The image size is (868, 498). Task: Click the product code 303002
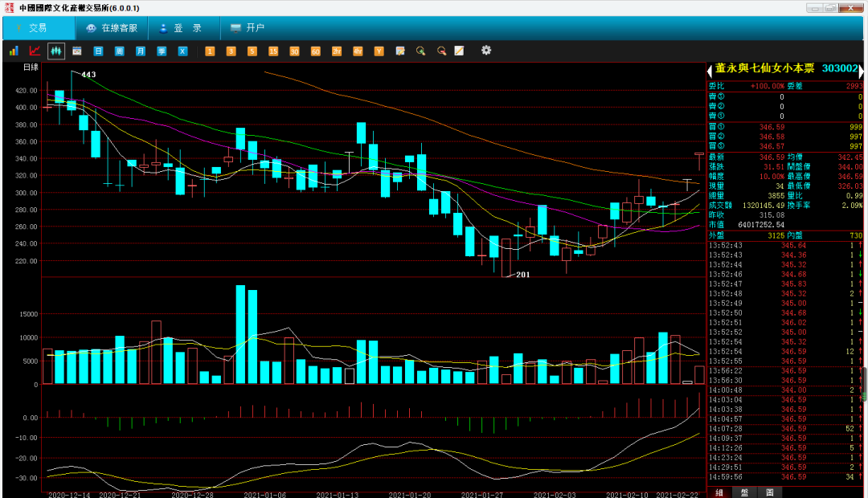(x=840, y=68)
